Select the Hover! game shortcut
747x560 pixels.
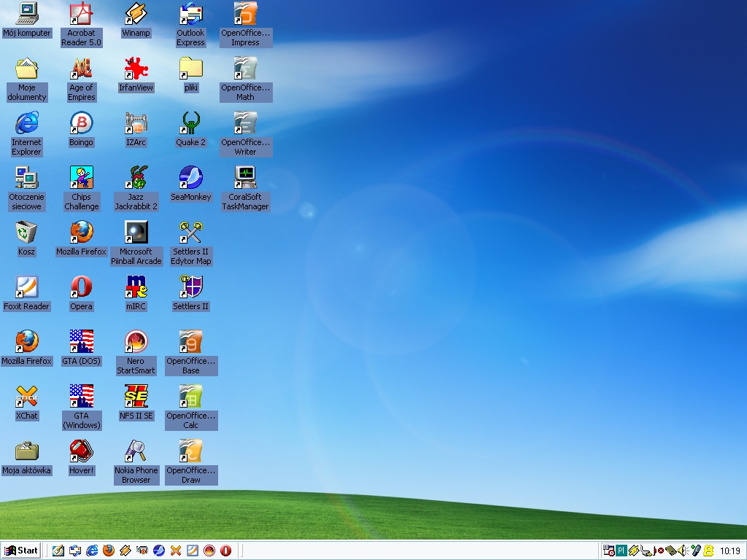point(81,458)
